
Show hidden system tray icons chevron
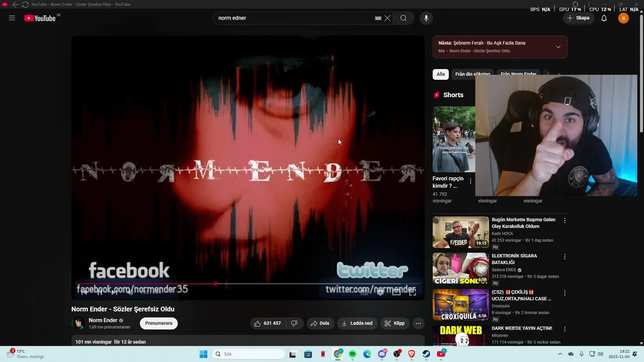coord(560,354)
